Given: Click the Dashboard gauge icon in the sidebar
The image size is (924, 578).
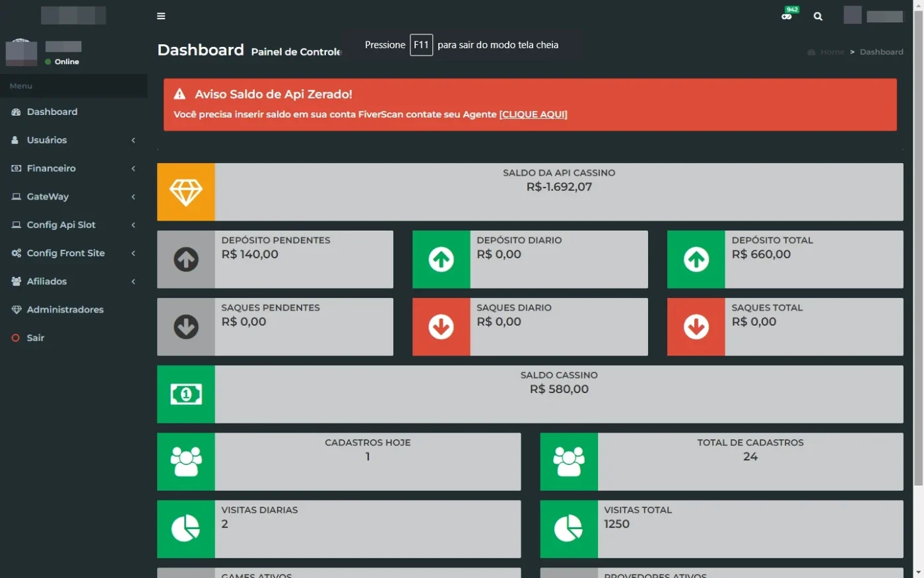Looking at the screenshot, I should point(16,112).
